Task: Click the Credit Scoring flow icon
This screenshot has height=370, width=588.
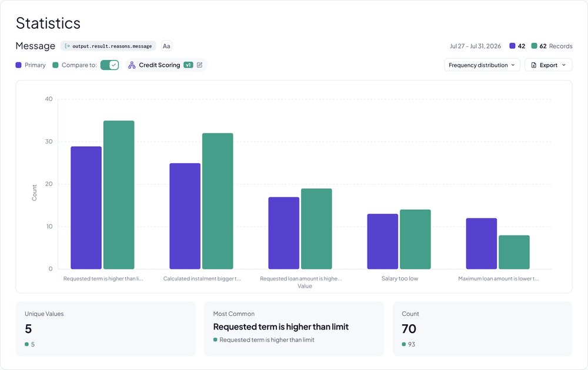Action: pyautogui.click(x=132, y=65)
